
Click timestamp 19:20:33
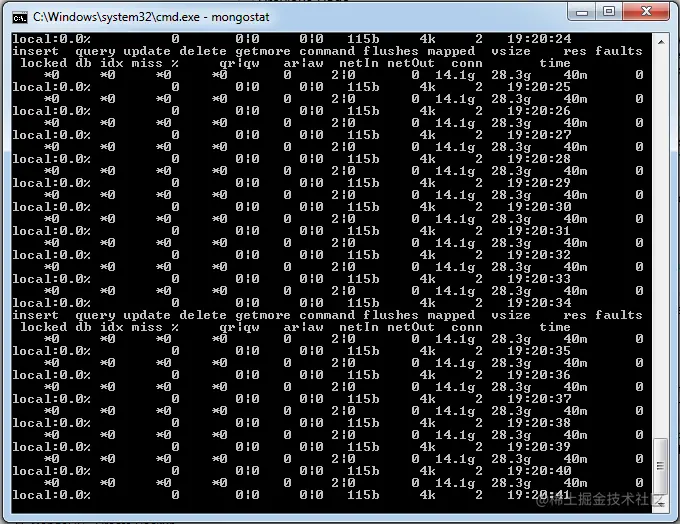click(x=539, y=279)
